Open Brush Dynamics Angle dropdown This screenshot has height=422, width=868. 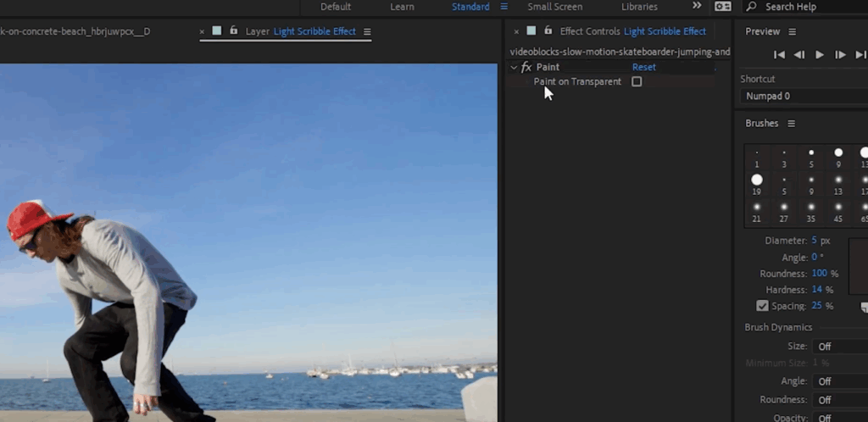[840, 381]
